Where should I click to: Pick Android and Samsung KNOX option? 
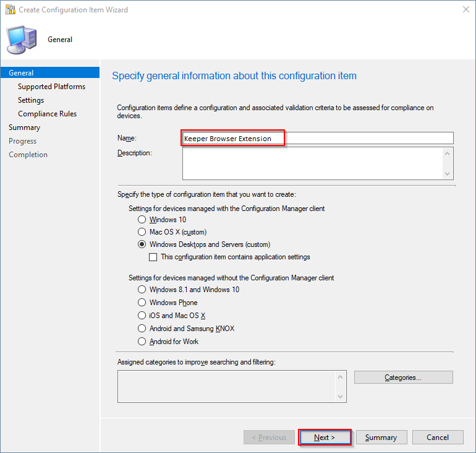point(142,329)
